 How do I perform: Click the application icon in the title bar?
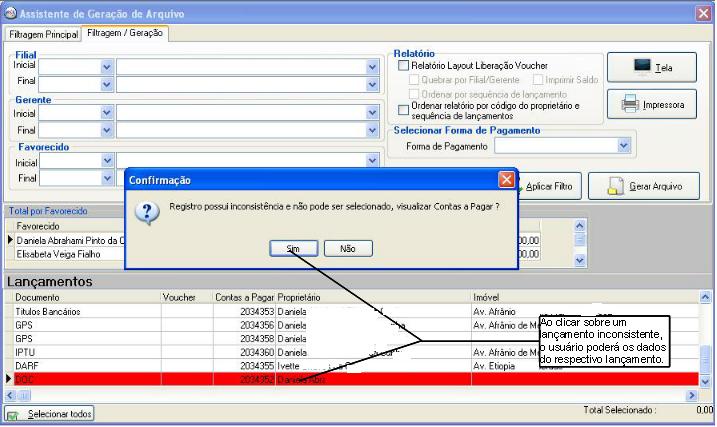click(11, 13)
